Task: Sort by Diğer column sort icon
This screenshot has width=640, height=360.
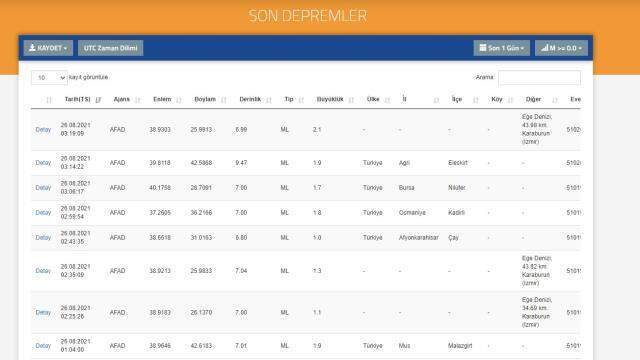Action: 554,100
